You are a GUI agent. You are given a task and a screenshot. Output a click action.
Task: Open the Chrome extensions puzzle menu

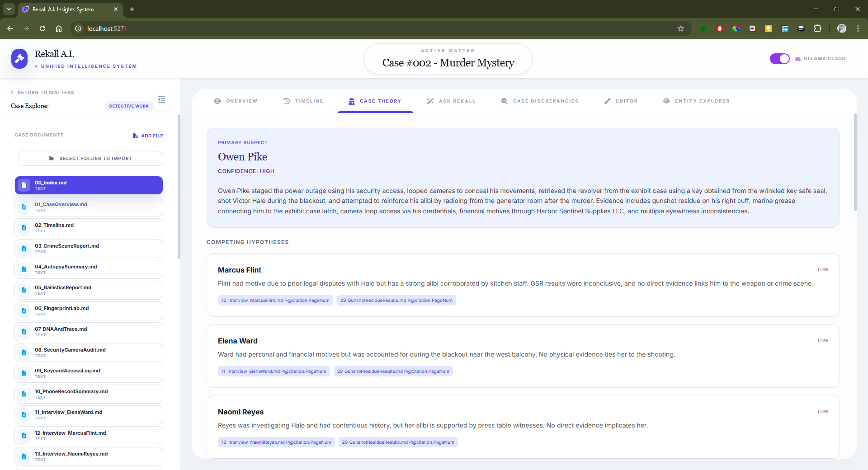coord(818,28)
